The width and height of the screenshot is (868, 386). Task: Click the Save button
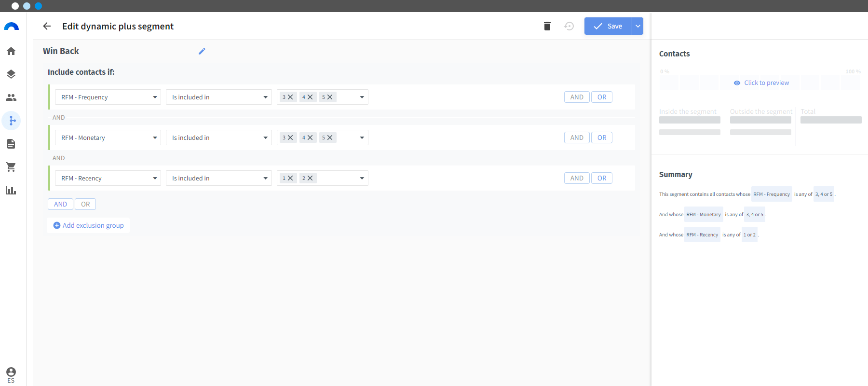point(608,26)
